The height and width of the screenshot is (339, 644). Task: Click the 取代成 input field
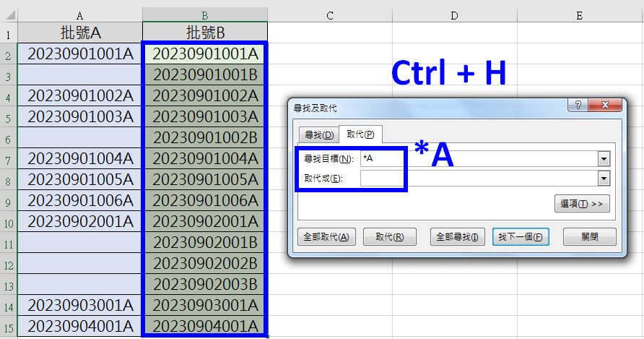pos(478,179)
